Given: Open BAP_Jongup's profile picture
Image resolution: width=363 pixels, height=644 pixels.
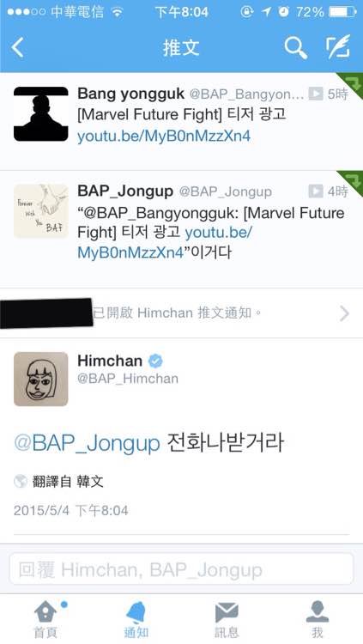Looking at the screenshot, I should 41,211.
